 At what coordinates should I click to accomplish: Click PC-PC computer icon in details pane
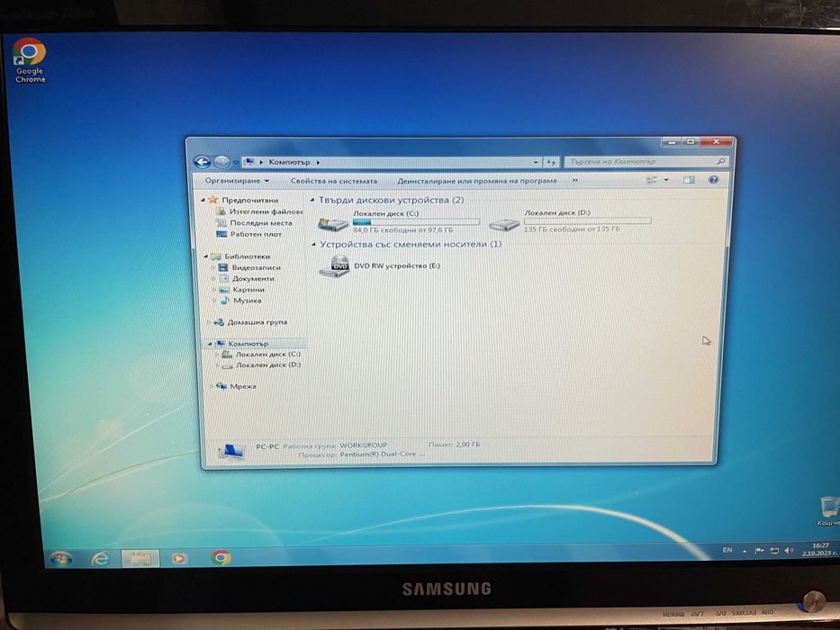click(x=231, y=451)
